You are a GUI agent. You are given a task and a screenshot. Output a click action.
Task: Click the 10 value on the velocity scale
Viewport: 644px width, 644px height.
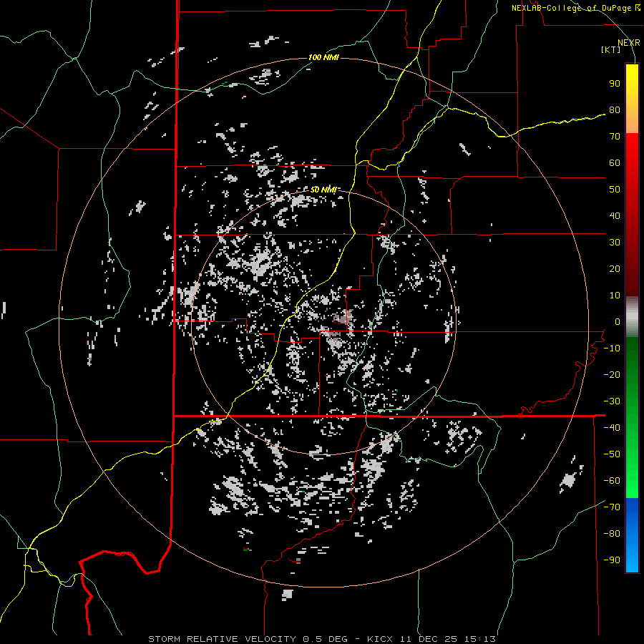point(615,296)
